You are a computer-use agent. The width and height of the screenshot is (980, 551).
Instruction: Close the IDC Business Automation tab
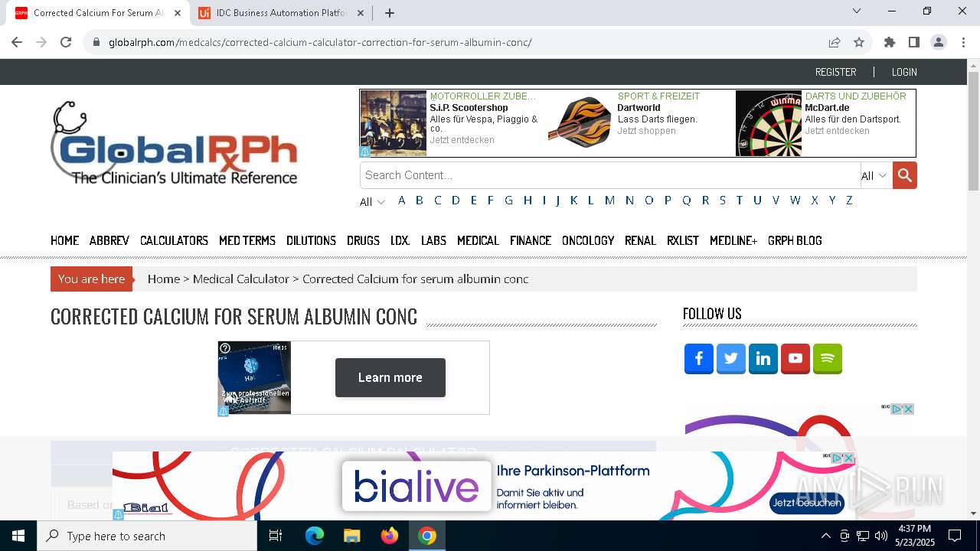click(x=361, y=13)
